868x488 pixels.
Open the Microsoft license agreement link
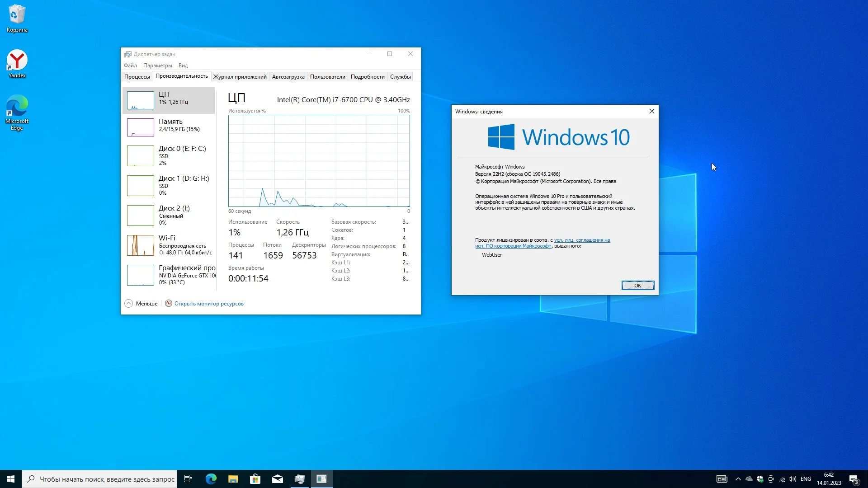coord(582,240)
